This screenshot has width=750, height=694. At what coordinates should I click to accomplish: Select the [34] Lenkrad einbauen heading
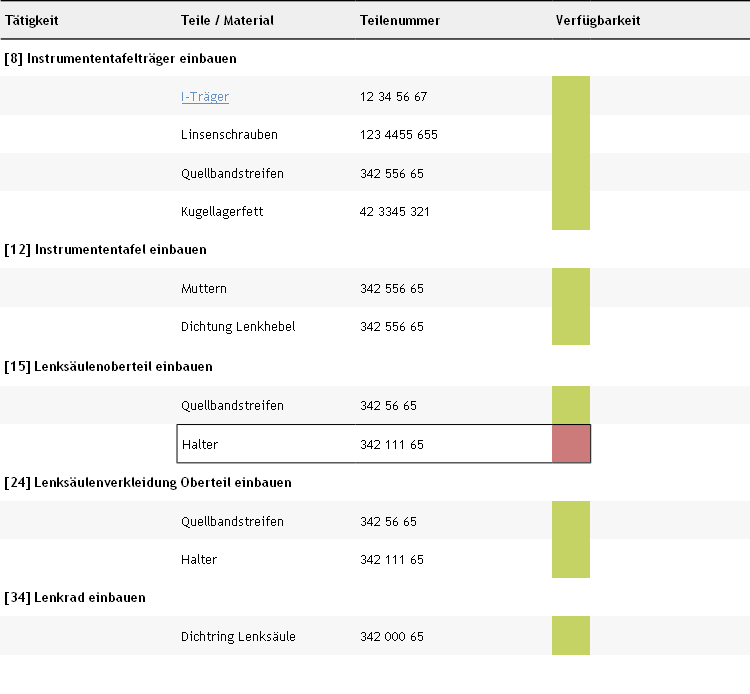point(75,597)
